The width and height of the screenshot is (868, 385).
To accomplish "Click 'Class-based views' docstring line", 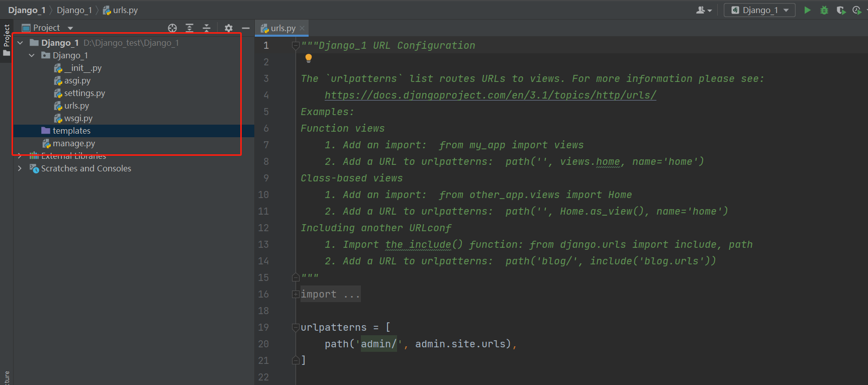I will 352,178.
